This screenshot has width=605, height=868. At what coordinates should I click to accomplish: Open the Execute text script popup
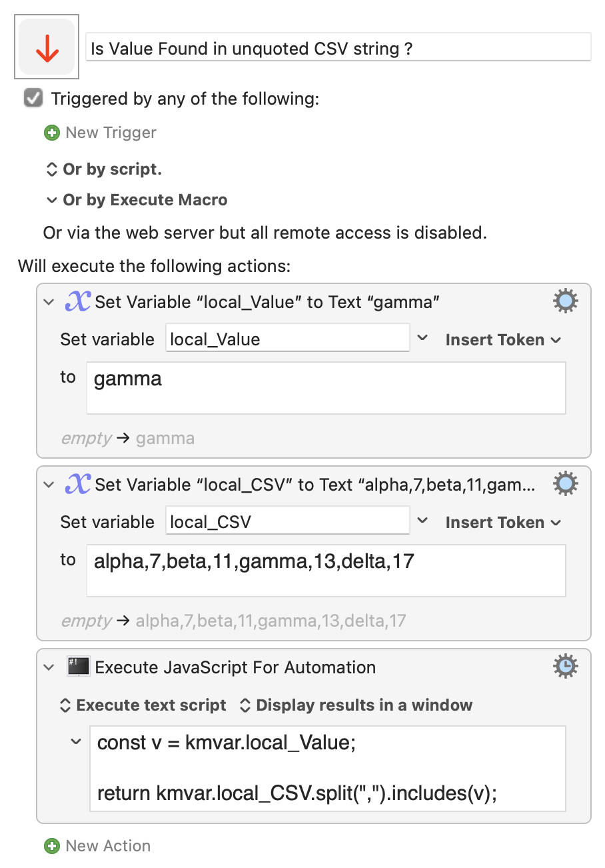tap(143, 705)
